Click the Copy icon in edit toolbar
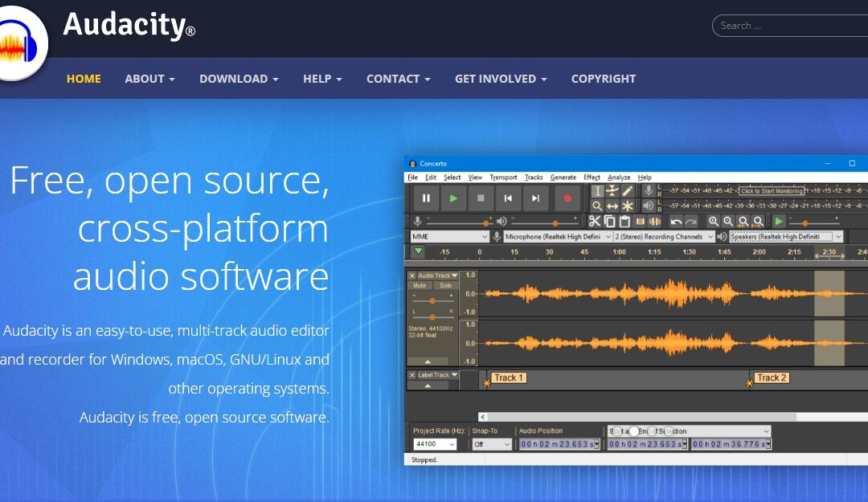 609,222
